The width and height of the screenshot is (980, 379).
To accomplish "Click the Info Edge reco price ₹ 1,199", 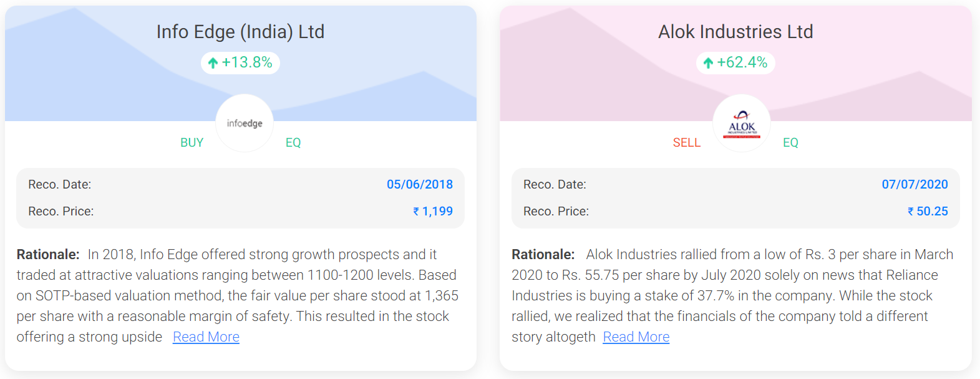I will coord(433,212).
